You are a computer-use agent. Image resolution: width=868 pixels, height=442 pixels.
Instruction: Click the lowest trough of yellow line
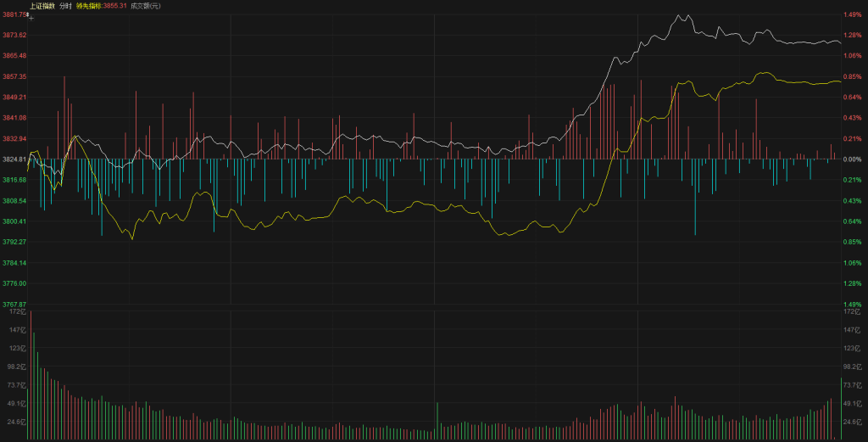coord(132,239)
